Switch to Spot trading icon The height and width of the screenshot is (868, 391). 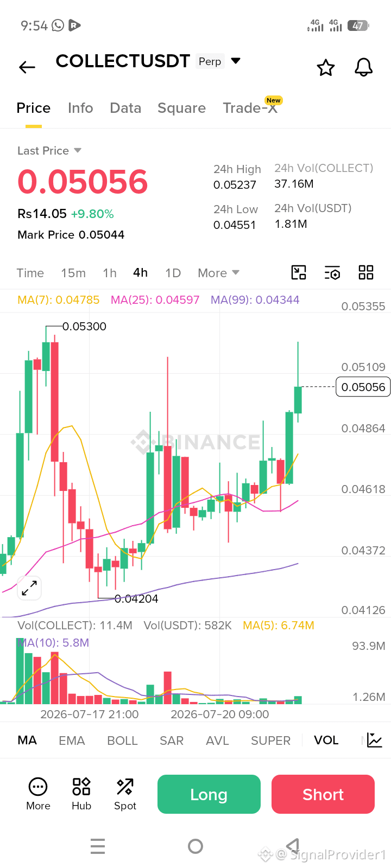(125, 794)
